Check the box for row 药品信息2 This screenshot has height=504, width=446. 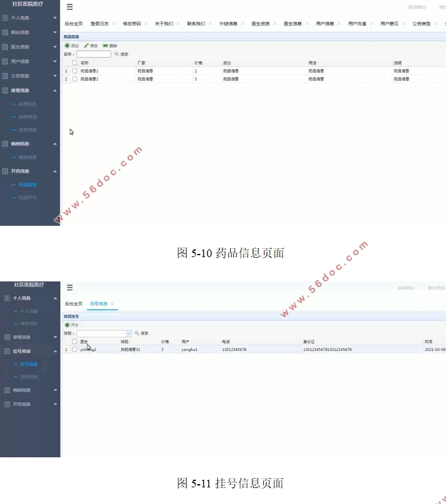(x=75, y=79)
